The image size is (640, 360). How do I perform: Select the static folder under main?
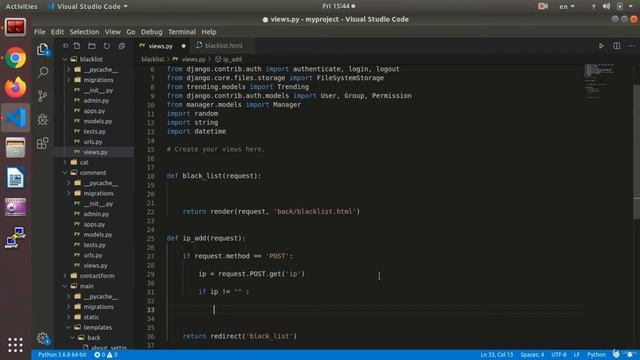[x=91, y=317]
